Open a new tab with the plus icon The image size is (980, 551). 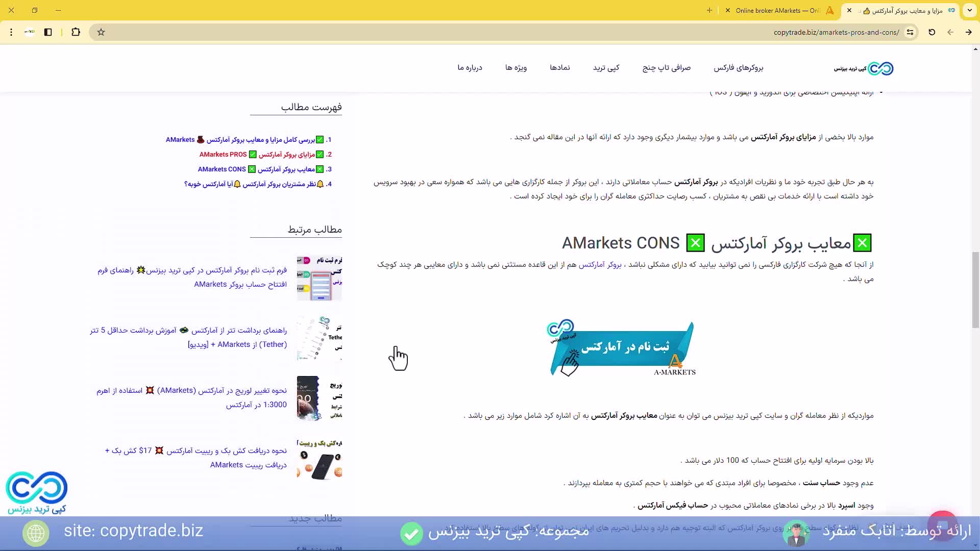[x=709, y=10]
